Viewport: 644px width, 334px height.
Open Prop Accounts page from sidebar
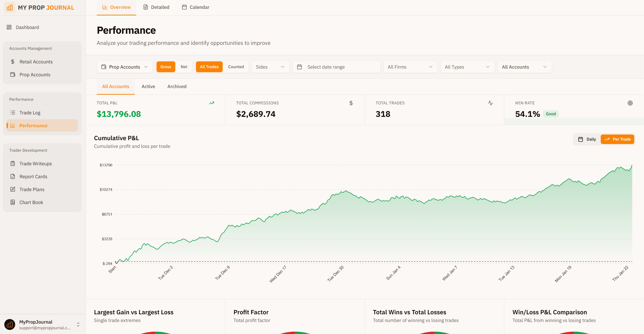[x=42, y=74]
